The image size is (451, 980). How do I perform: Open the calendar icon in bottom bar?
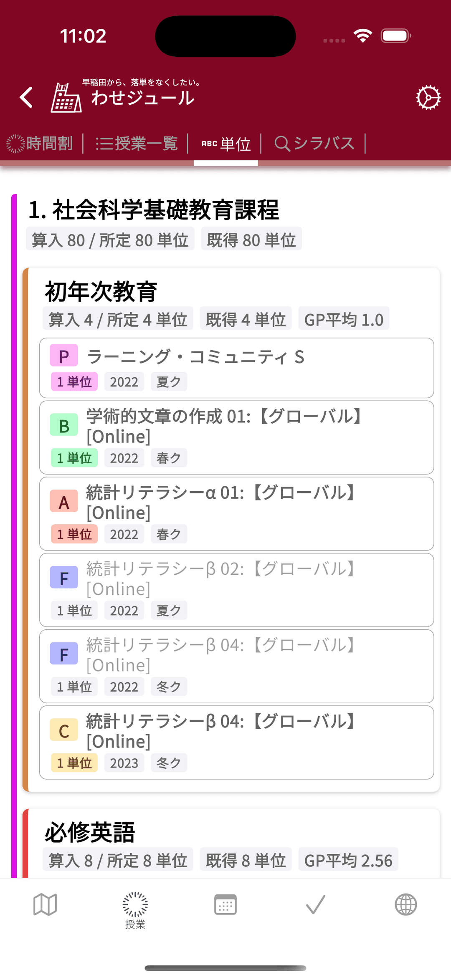(x=225, y=905)
